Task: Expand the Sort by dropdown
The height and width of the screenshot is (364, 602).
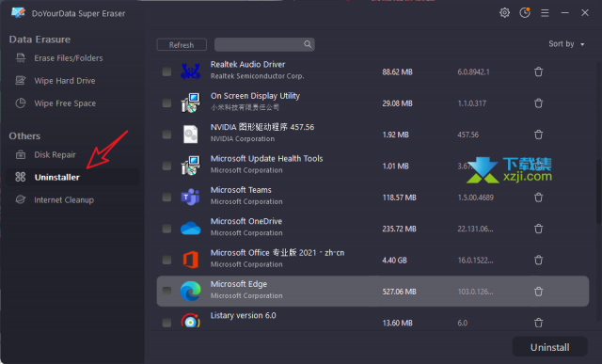Action: [x=566, y=44]
